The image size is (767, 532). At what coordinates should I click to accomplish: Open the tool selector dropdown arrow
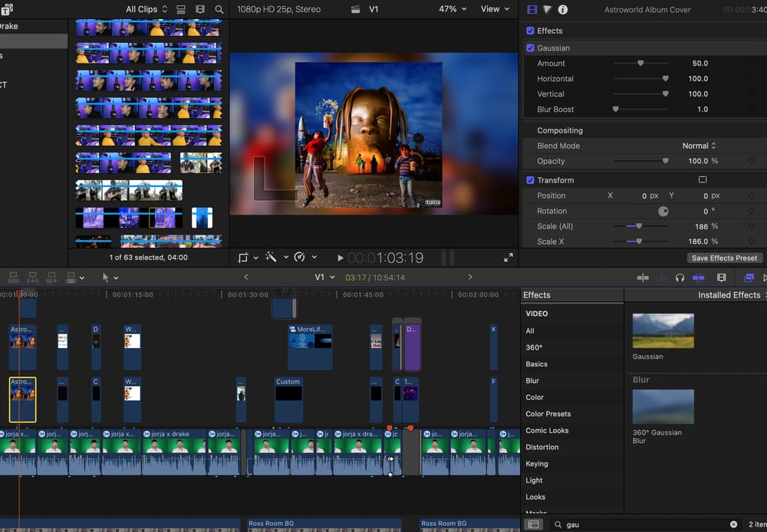[x=116, y=277]
